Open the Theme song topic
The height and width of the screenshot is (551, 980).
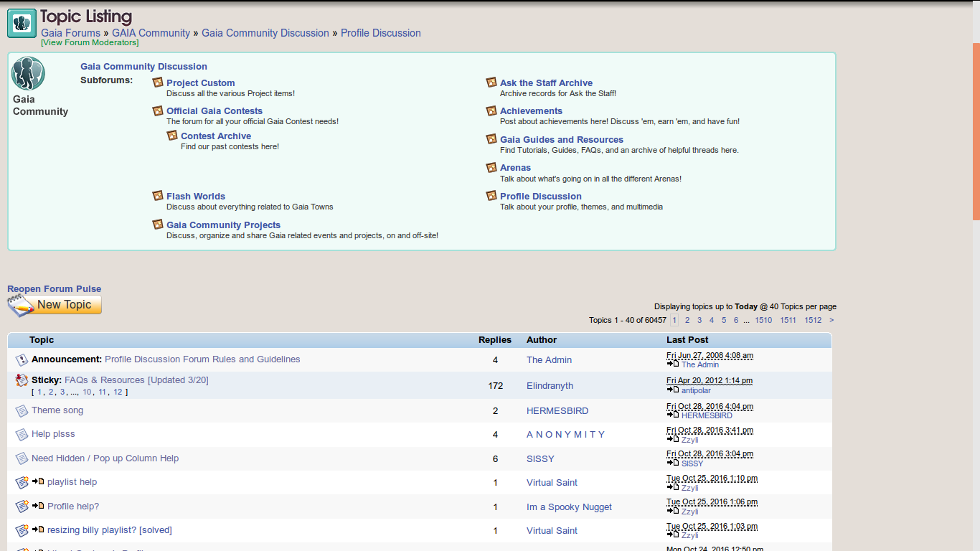coord(57,410)
